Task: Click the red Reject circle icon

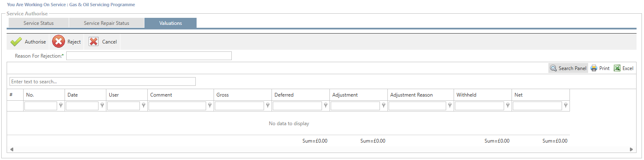Action: 59,42
